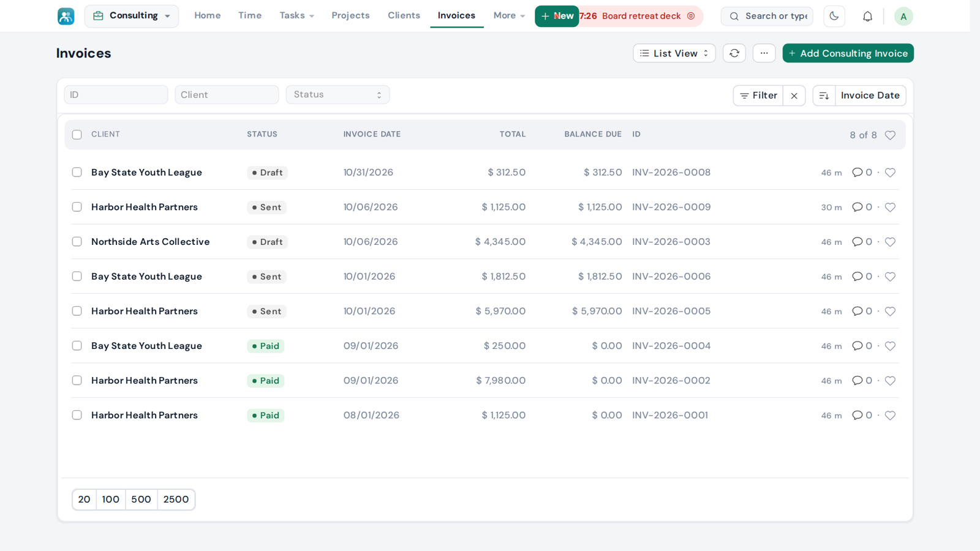Check the INV-2026-0009 row checkbox
980x551 pixels.
pyautogui.click(x=77, y=207)
